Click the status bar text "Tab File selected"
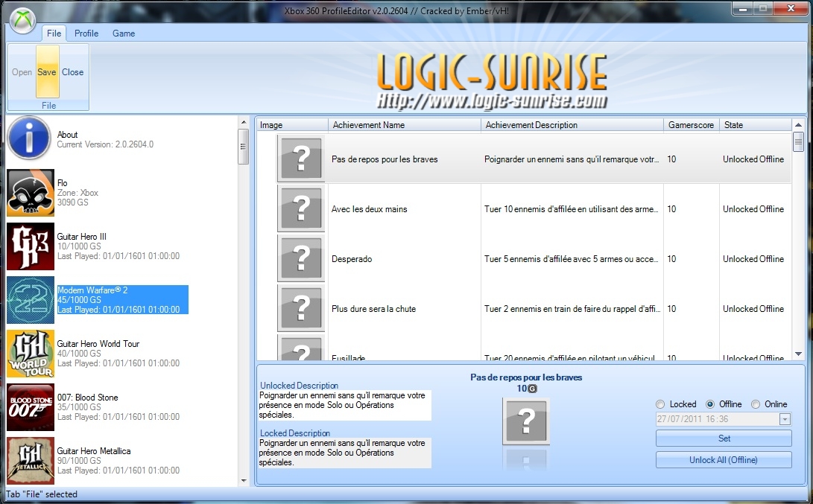Screen dimensions: 813x504 coord(42,494)
